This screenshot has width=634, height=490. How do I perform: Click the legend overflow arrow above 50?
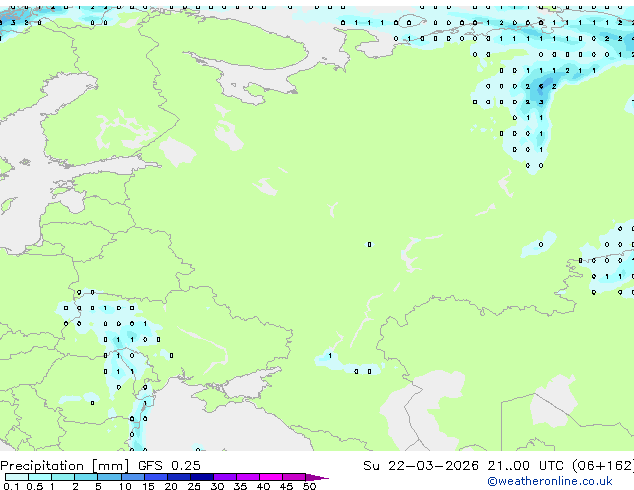[x=317, y=477]
